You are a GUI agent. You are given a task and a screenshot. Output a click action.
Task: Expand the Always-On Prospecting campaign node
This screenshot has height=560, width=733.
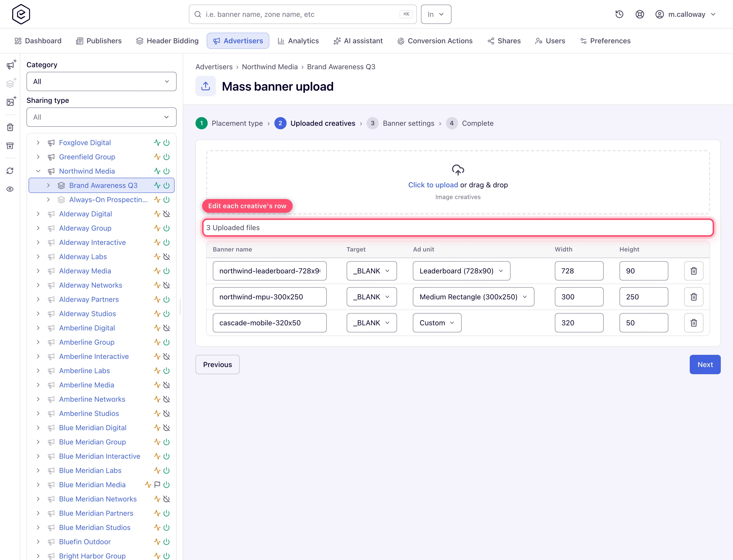tap(48, 200)
